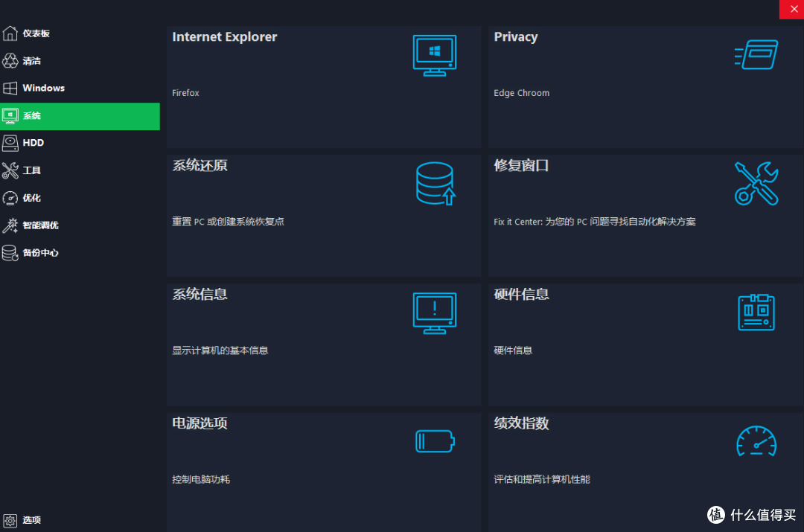Click the Internet Explorer monitor icon
The height and width of the screenshot is (532, 804).
click(x=434, y=55)
